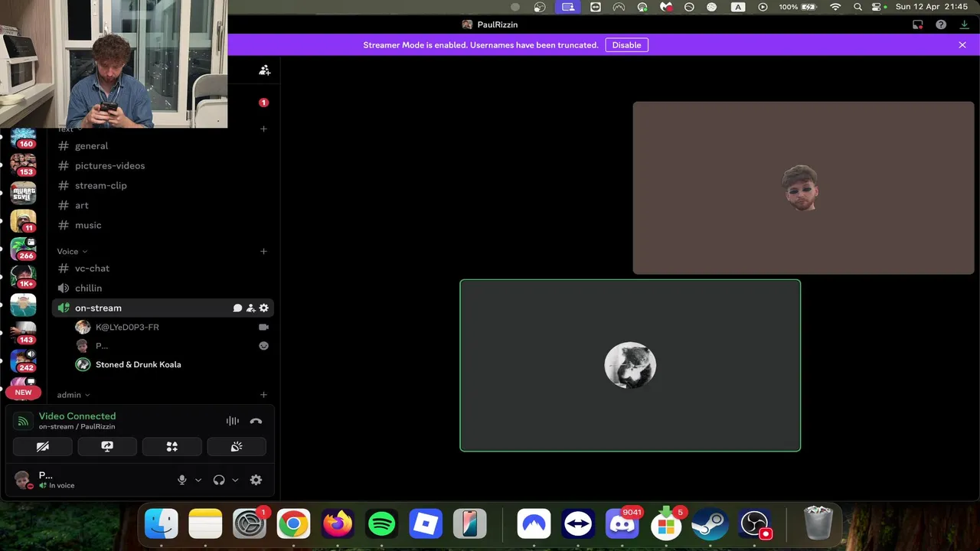The height and width of the screenshot is (551, 980).
Task: Open Finder from the dock
Action: (162, 524)
